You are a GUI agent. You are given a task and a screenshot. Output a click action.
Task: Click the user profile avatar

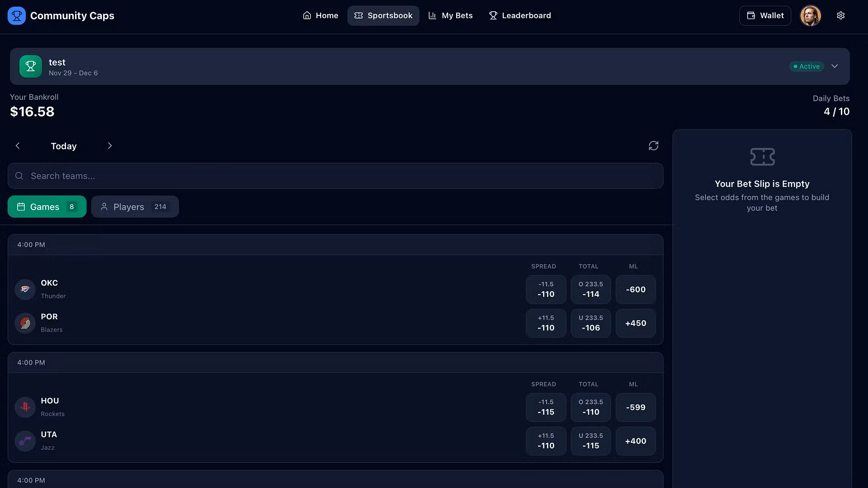pyautogui.click(x=810, y=16)
